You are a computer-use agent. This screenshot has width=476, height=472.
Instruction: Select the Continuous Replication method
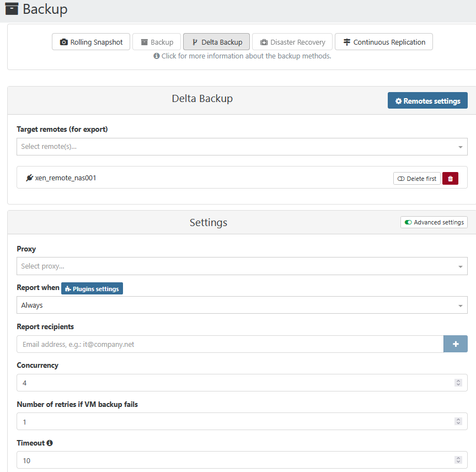(384, 42)
